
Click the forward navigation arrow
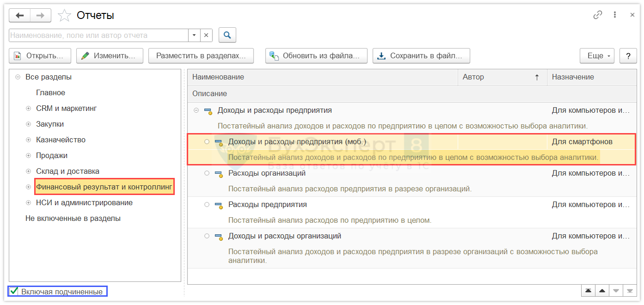pos(40,16)
